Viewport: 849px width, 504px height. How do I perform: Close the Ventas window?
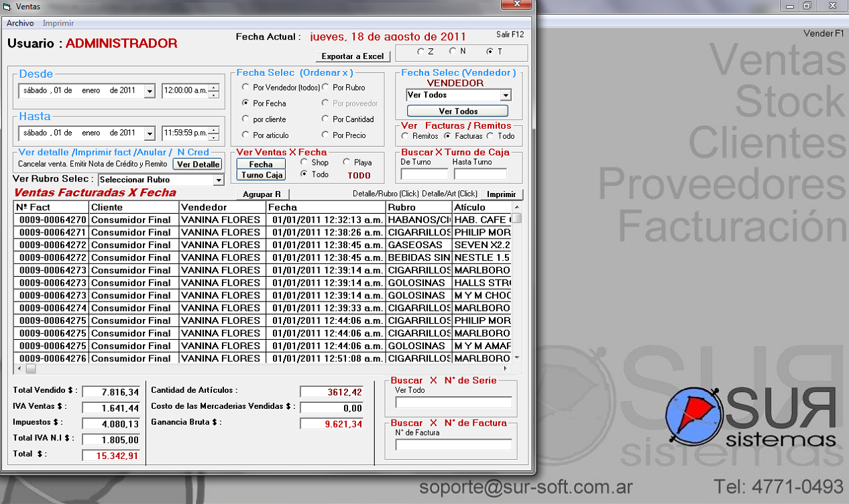[x=516, y=5]
